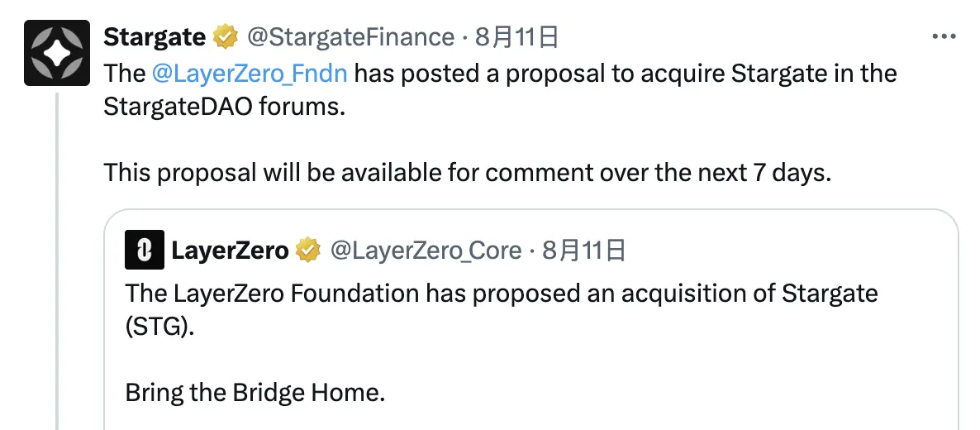
Task: Click the gold verified badge beside Stargate
Action: (224, 37)
